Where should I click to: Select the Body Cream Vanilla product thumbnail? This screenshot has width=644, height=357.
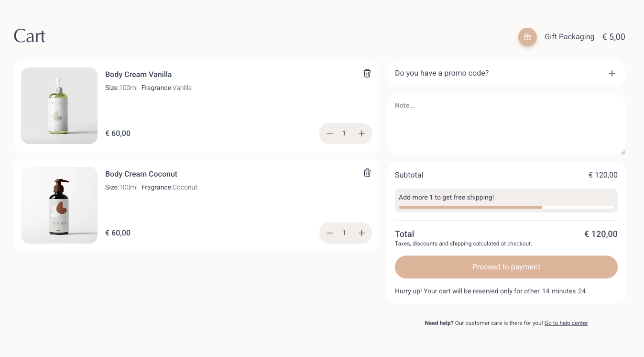tap(59, 106)
